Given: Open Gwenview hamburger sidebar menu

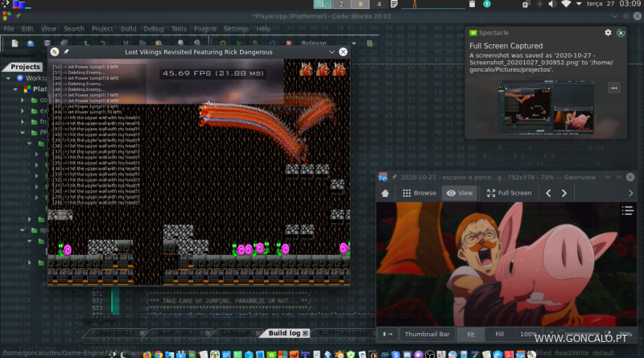Looking at the screenshot, I should click(x=627, y=211).
